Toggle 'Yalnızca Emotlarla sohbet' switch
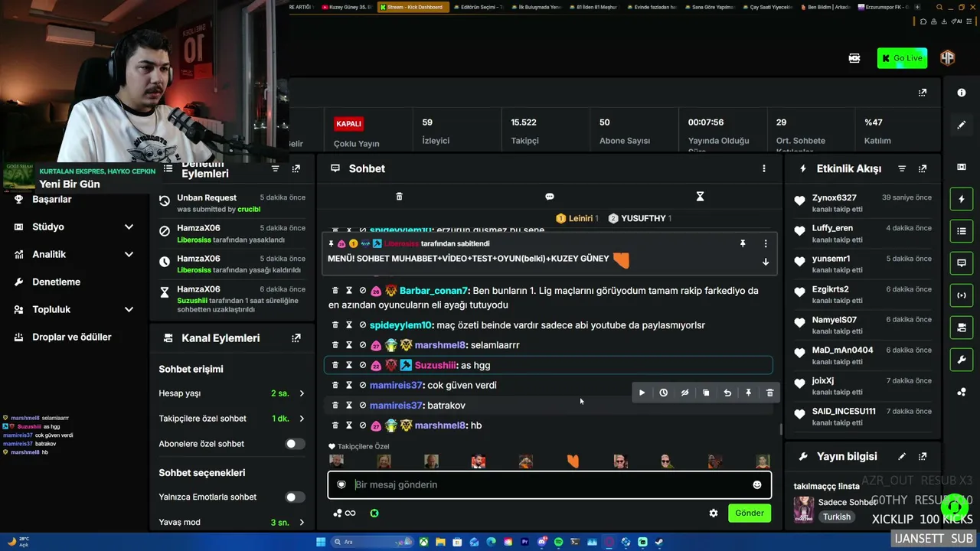980x551 pixels. pos(295,497)
